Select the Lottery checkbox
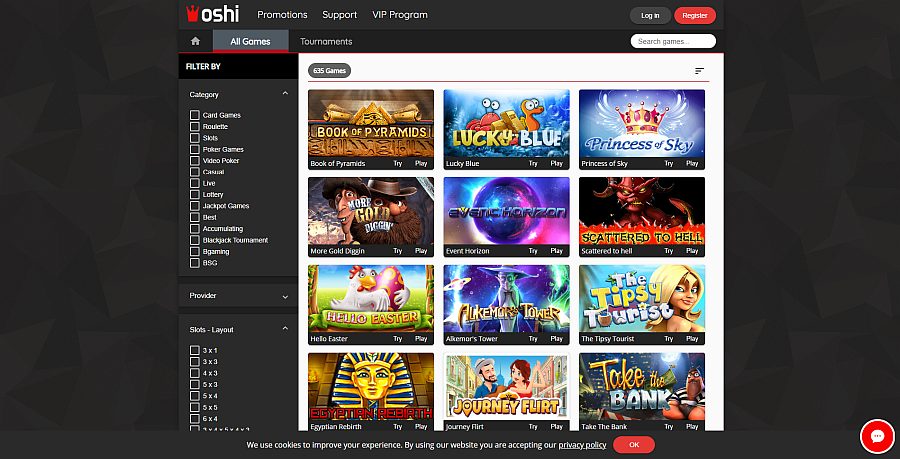Image resolution: width=900 pixels, height=459 pixels. [195, 195]
